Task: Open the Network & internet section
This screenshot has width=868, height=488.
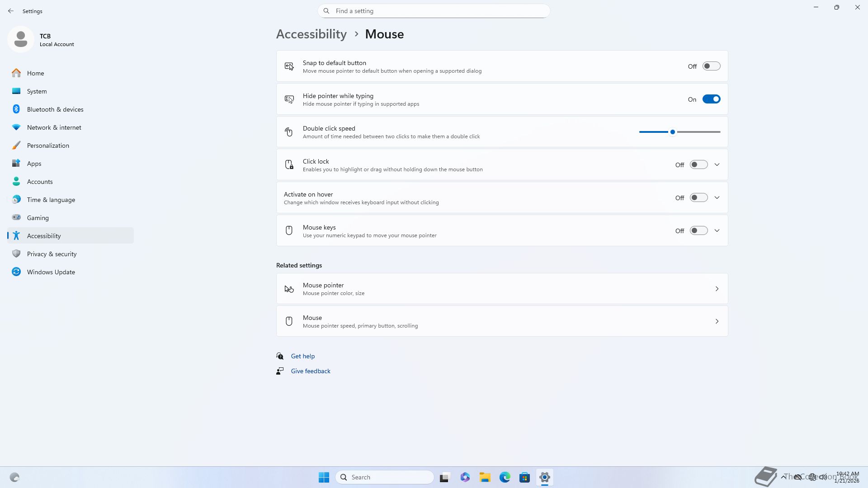Action: 54,127
